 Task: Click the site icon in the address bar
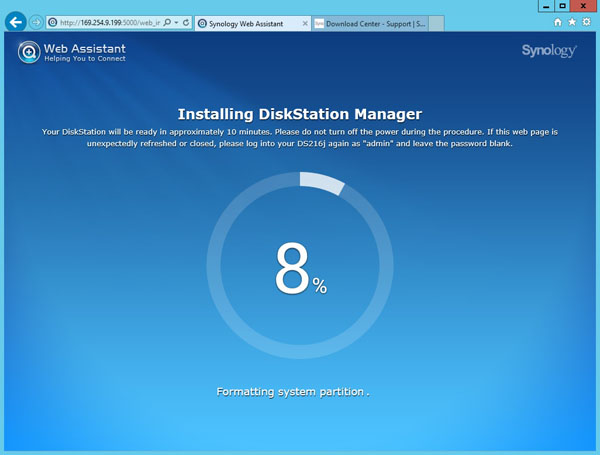[x=53, y=23]
